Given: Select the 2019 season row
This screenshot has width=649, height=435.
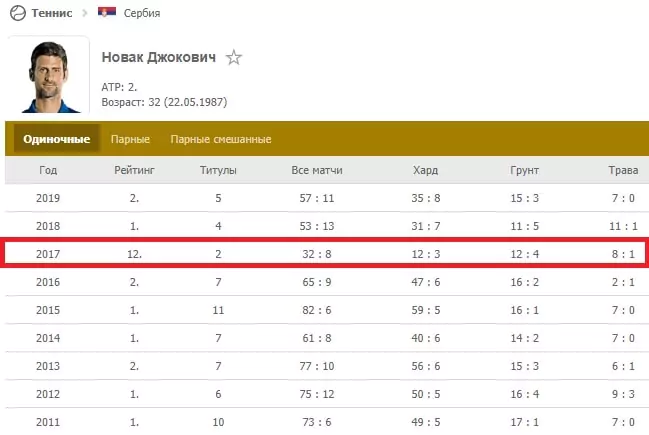Looking at the screenshot, I should click(x=327, y=198).
